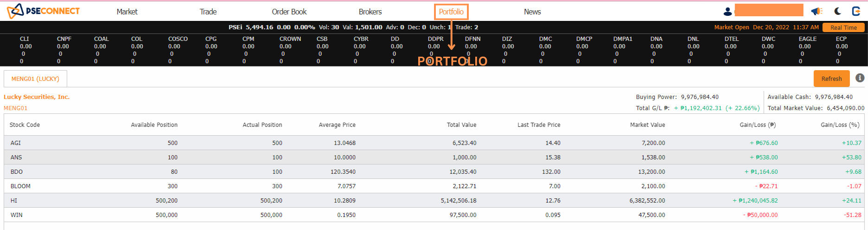The height and width of the screenshot is (230, 868).
Task: Open the user profile icon
Action: pyautogui.click(x=728, y=12)
